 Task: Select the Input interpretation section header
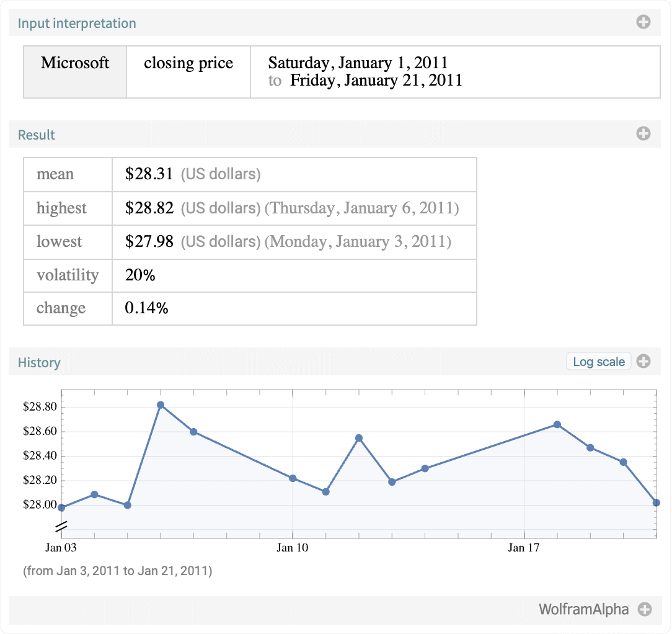coord(77,24)
